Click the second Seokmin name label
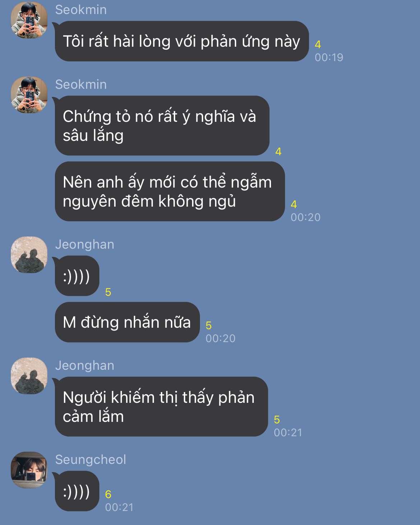The image size is (420, 525). 81,84
